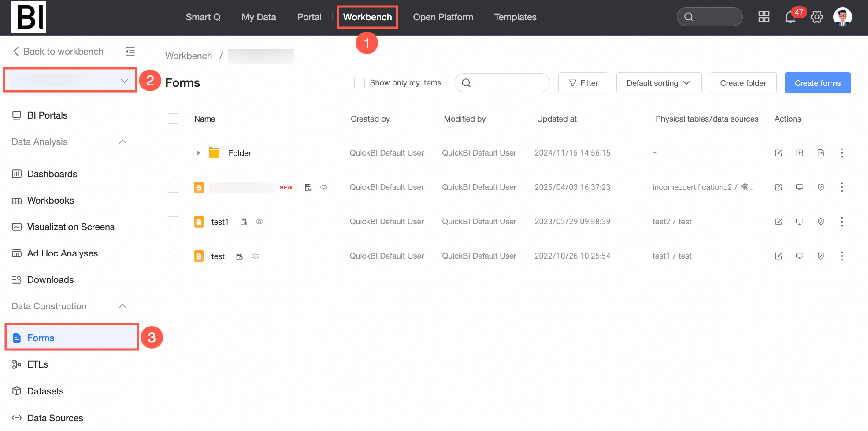
Task: Click the edit icon in the test row
Action: (779, 256)
